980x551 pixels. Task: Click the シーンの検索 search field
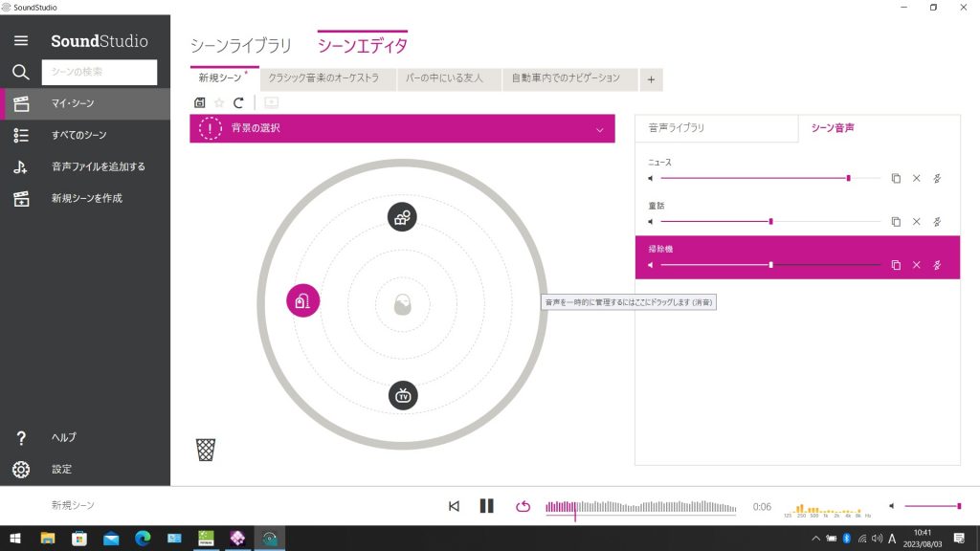pyautogui.click(x=100, y=72)
